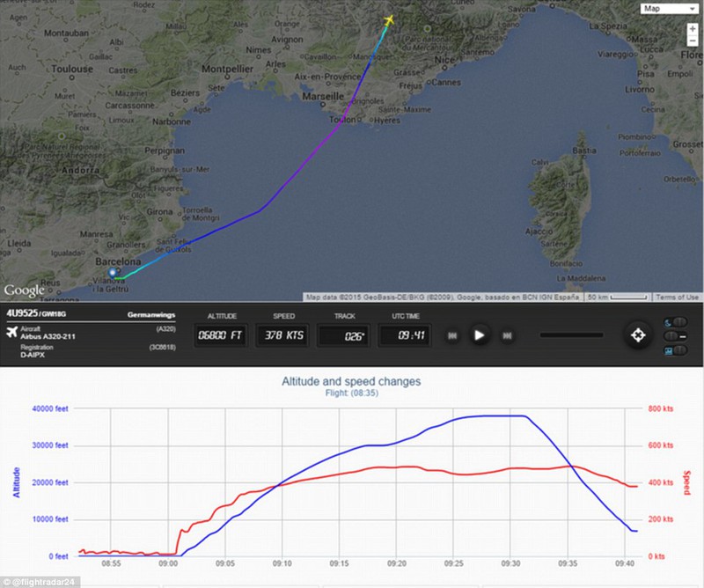The height and width of the screenshot is (588, 704).
Task: Click the play button to start flight playback
Action: 479,335
